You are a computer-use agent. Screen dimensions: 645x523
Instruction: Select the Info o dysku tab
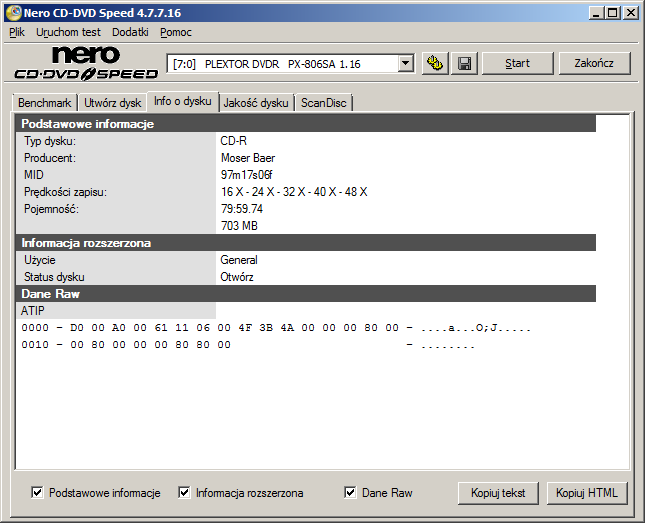point(183,101)
